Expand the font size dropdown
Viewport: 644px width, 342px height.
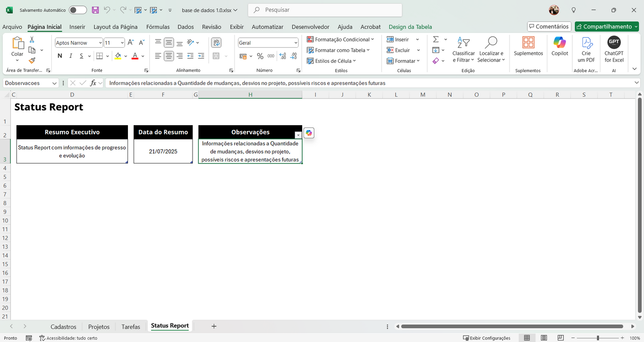pos(122,42)
